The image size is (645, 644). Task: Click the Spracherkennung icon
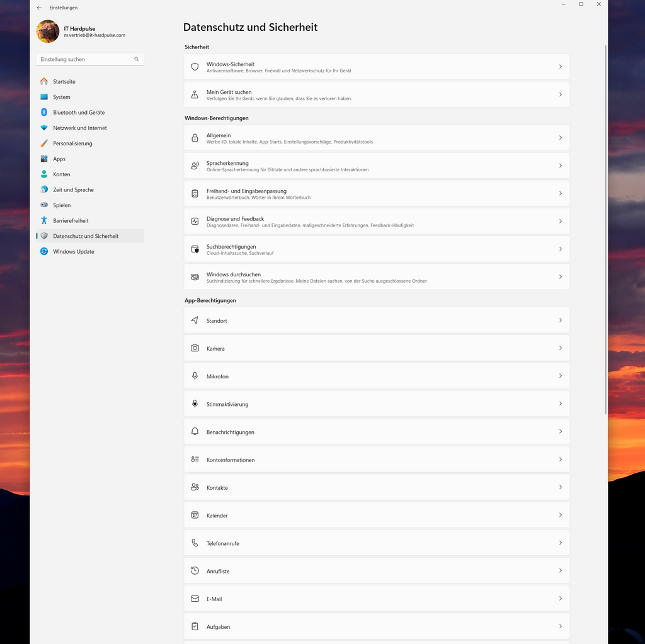pyautogui.click(x=195, y=166)
